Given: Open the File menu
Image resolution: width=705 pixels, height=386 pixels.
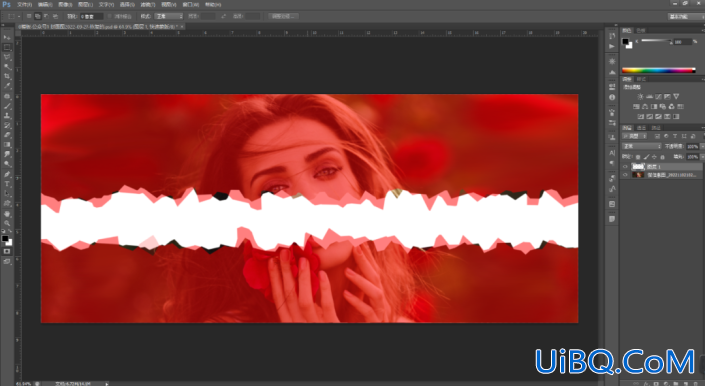Looking at the screenshot, I should [24, 4].
